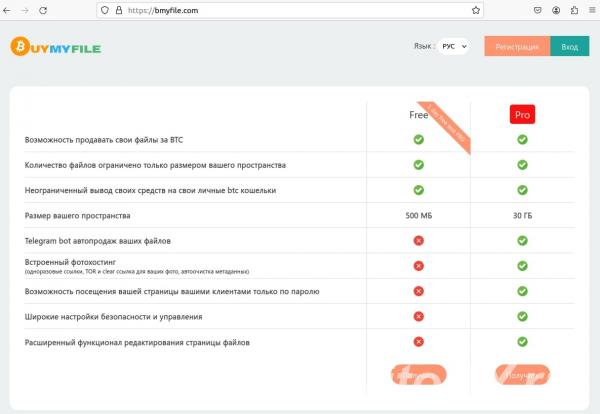Image resolution: width=600 pixels, height=414 pixels.
Task: Click the padlock site security icon
Action: [x=119, y=10]
